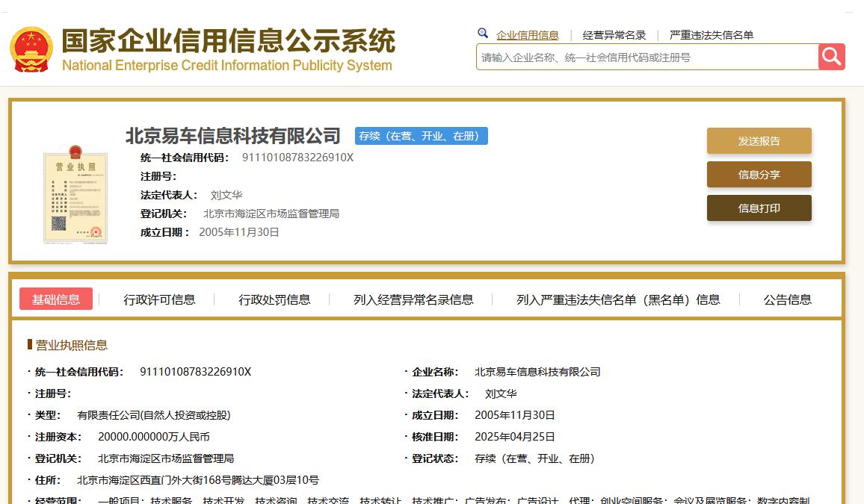The image size is (864, 504).
Task: Click the 信息打印 button
Action: 759,208
